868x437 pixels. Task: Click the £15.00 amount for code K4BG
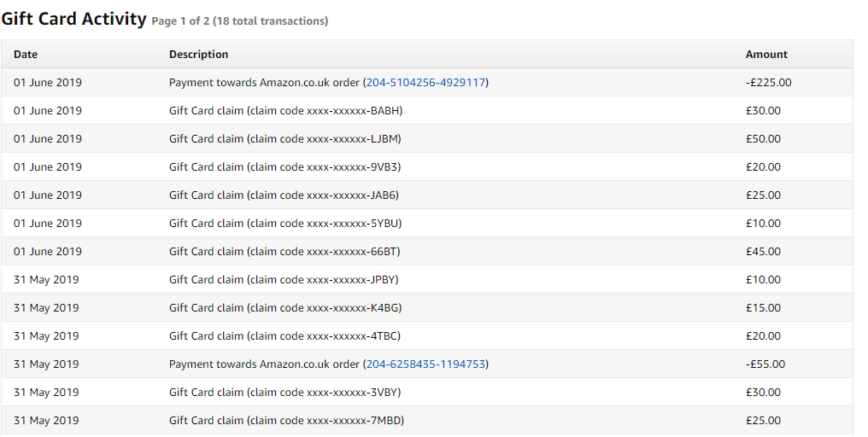[763, 308]
